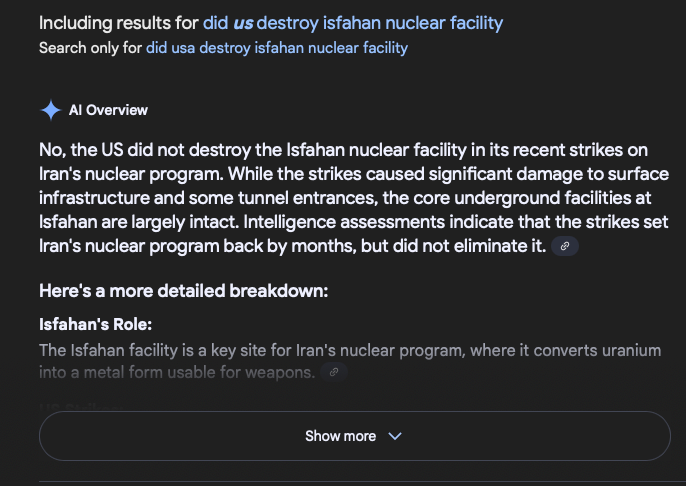Viewport: 686px width, 486px height.
Task: Click the 'AI Overview' title label
Action: (x=108, y=110)
